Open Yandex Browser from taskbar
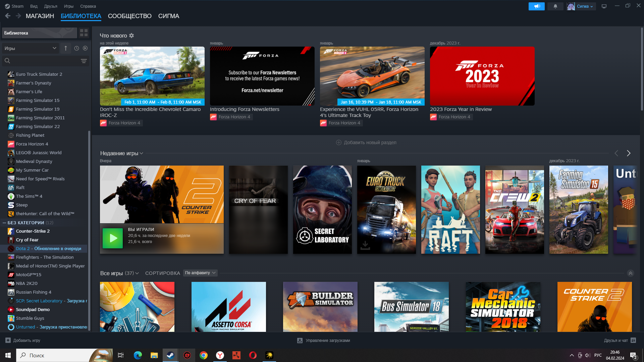Image resolution: width=644 pixels, height=362 pixels. pyautogui.click(x=220, y=355)
